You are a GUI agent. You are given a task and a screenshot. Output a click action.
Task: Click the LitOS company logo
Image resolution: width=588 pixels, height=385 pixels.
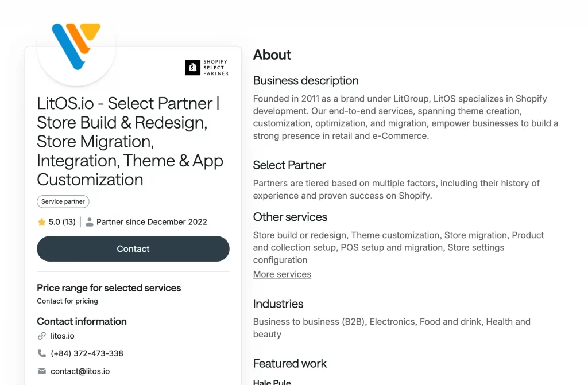(x=75, y=49)
